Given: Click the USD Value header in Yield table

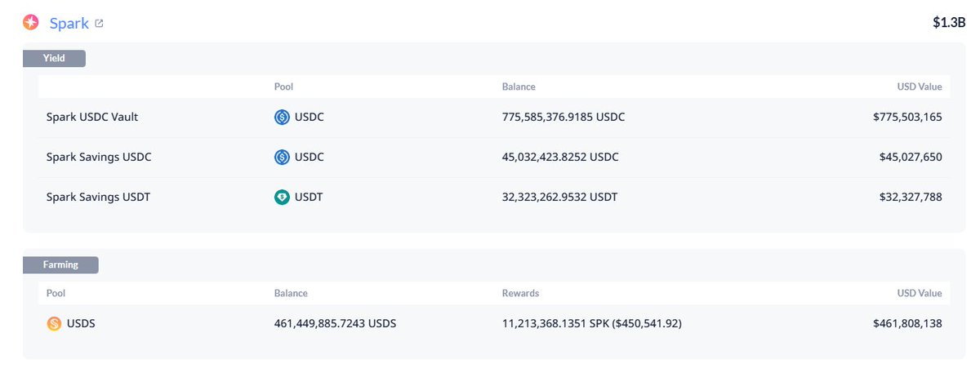Looking at the screenshot, I should (x=919, y=87).
